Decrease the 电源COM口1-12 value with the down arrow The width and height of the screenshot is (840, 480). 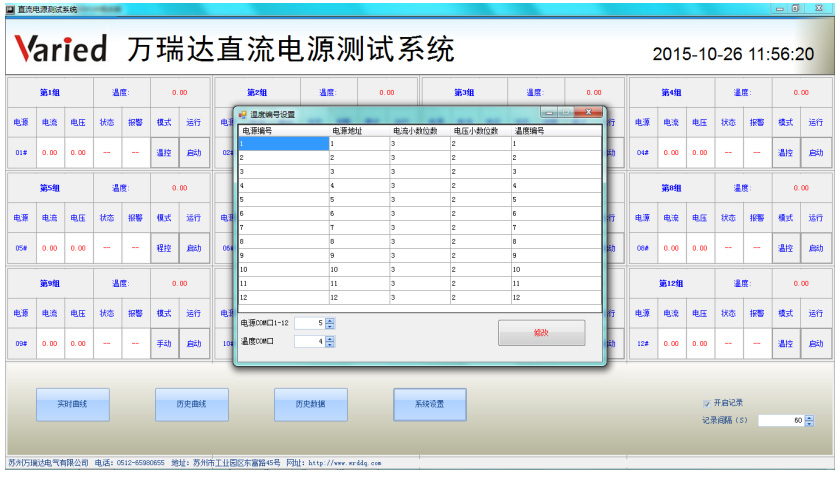coord(330,326)
